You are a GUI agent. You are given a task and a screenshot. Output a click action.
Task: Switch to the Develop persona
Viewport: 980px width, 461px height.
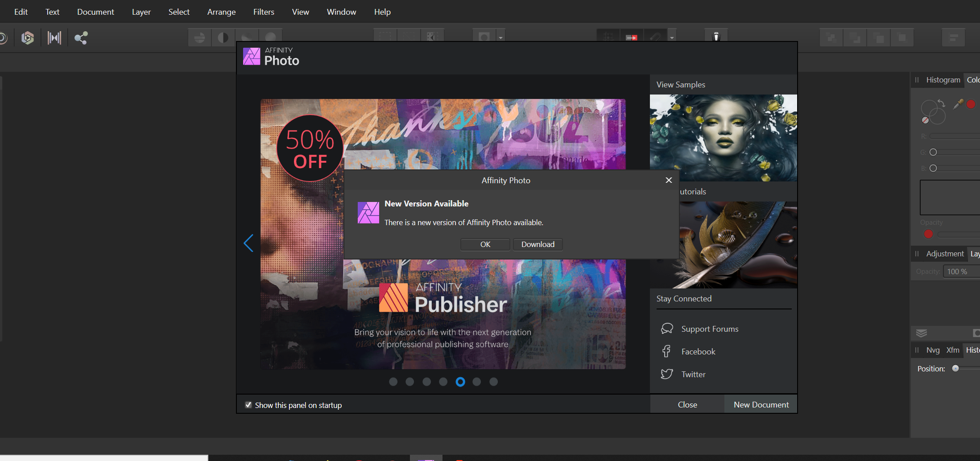tap(28, 38)
